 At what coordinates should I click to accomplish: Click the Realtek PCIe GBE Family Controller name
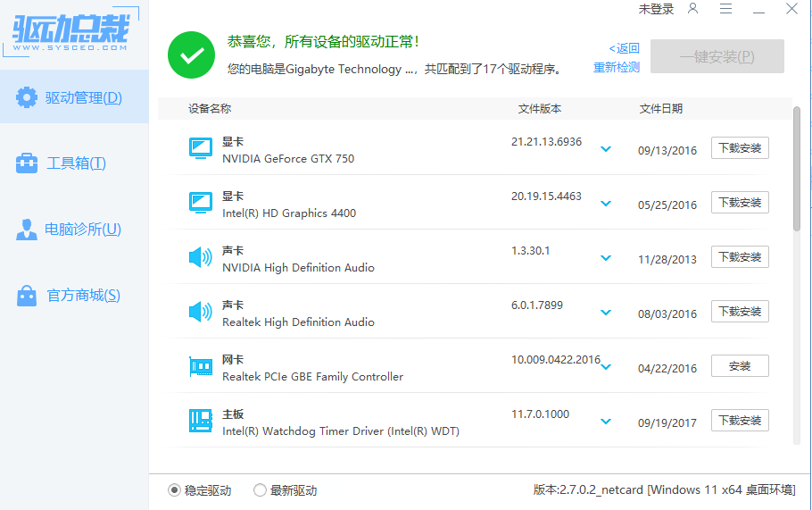coord(313,377)
